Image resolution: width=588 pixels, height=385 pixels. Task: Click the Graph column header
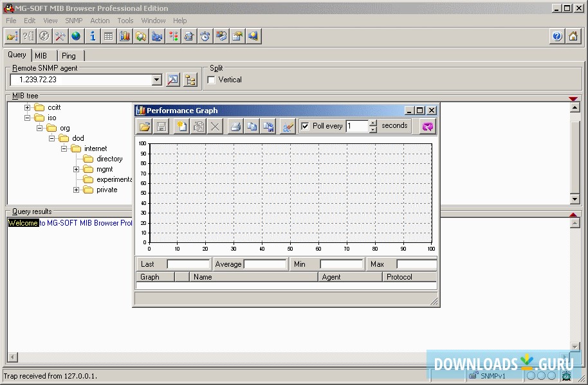[x=155, y=277]
